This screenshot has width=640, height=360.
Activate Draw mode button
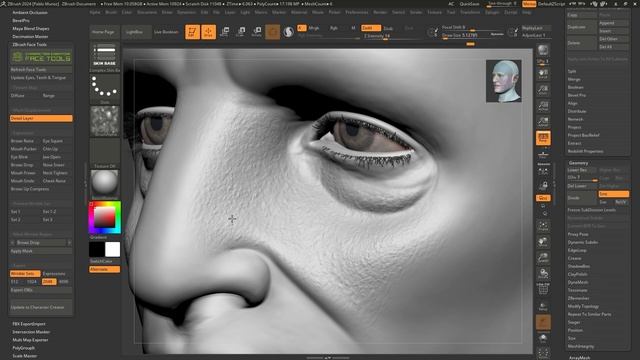(209, 32)
